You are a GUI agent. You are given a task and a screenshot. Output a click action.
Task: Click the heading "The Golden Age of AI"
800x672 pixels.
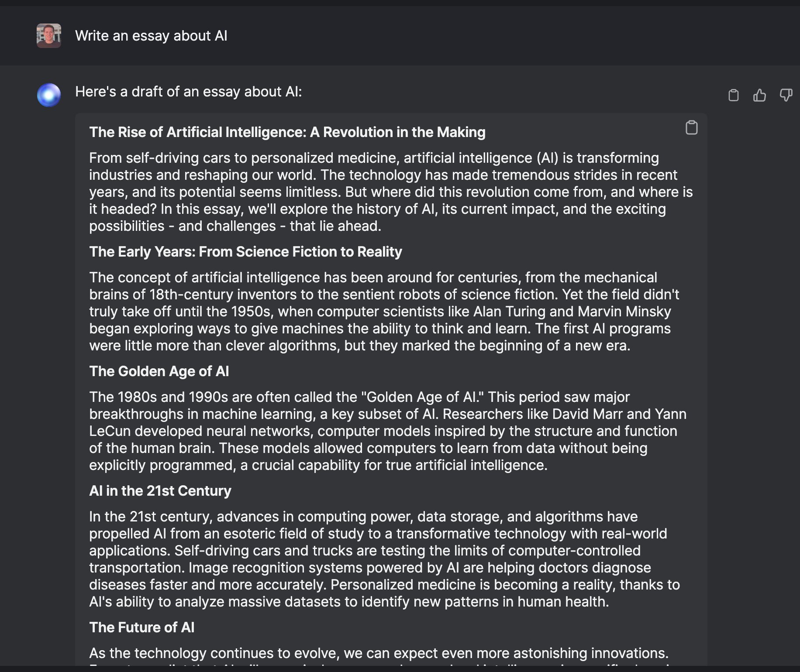pyautogui.click(x=159, y=371)
